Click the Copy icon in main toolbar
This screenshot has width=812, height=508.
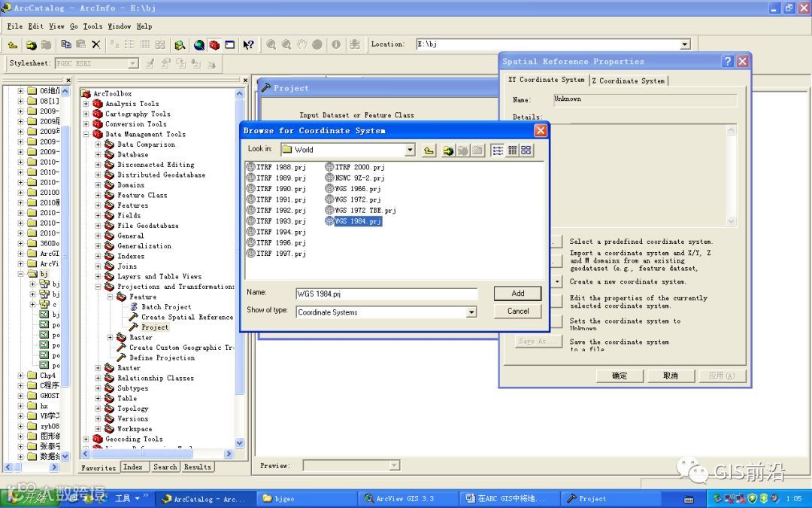[x=65, y=44]
